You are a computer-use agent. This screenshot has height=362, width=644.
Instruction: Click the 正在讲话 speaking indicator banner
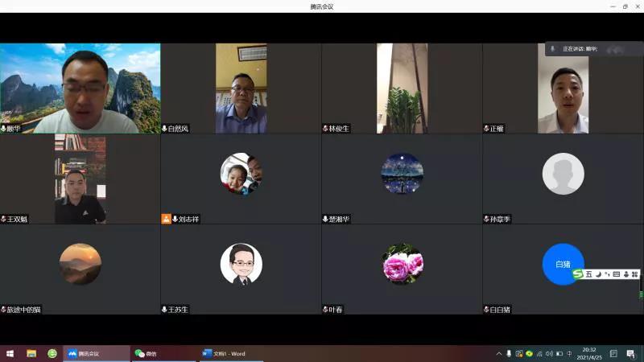tap(594, 49)
